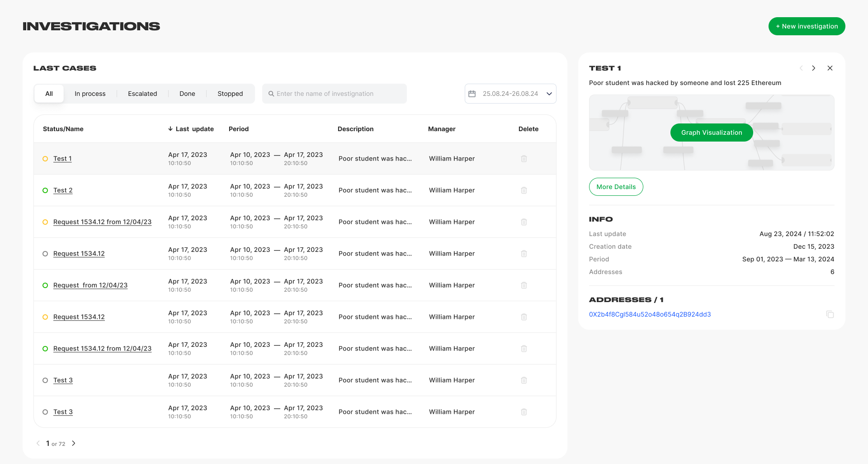The width and height of the screenshot is (868, 464).
Task: Click 'Aug 23, 2024 / 11:52:02' last update value
Action: [797, 234]
